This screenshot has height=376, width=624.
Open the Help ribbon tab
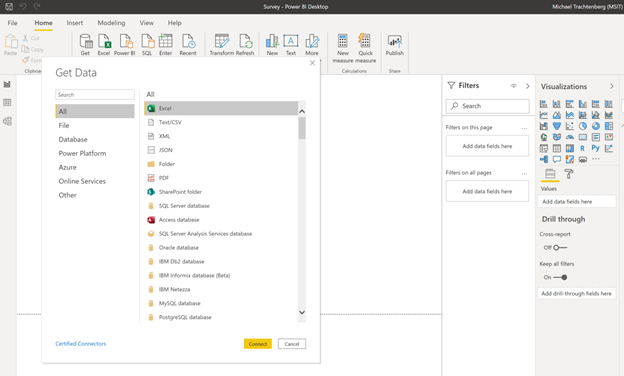point(174,23)
